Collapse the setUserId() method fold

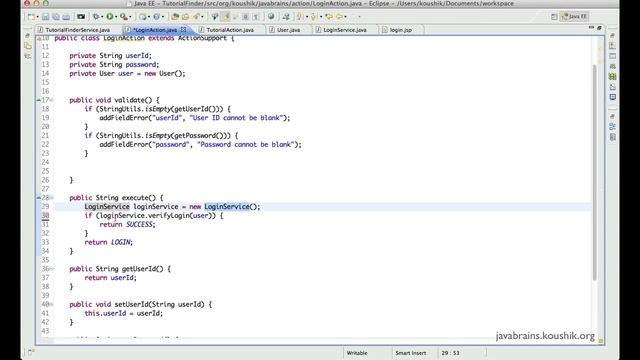click(51, 304)
